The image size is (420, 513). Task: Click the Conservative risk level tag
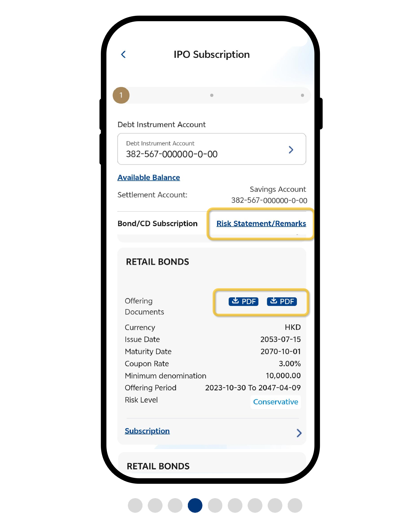[x=275, y=402]
